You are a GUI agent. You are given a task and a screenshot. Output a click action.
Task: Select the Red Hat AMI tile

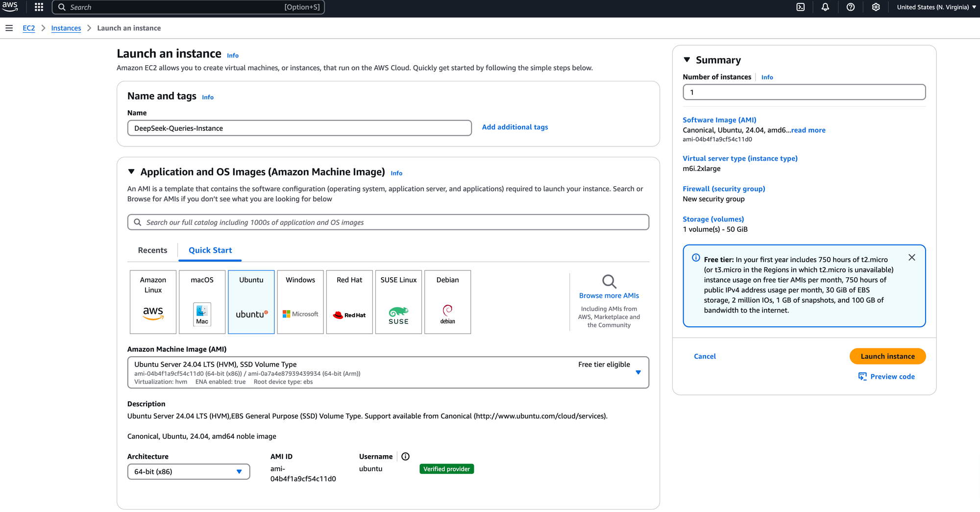pyautogui.click(x=349, y=302)
